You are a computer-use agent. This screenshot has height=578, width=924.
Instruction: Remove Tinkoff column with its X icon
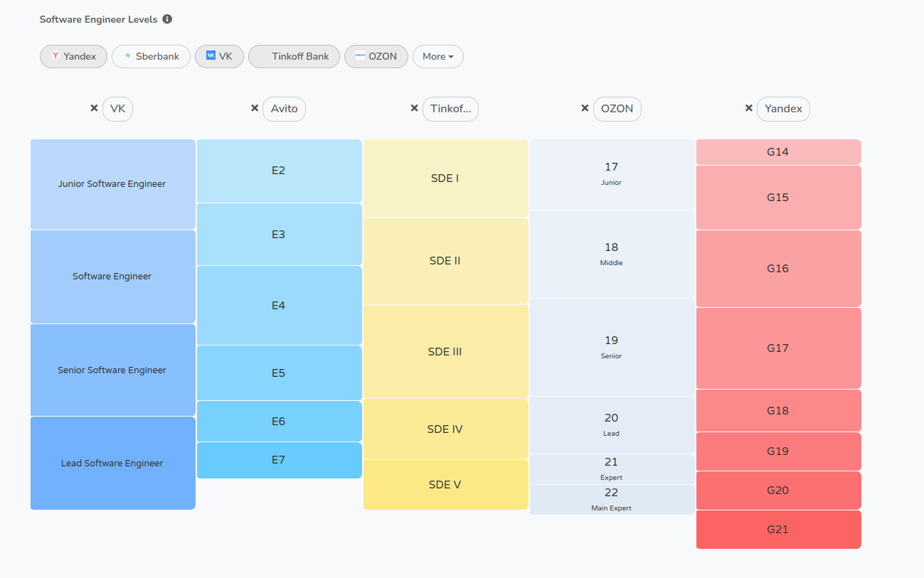(415, 108)
